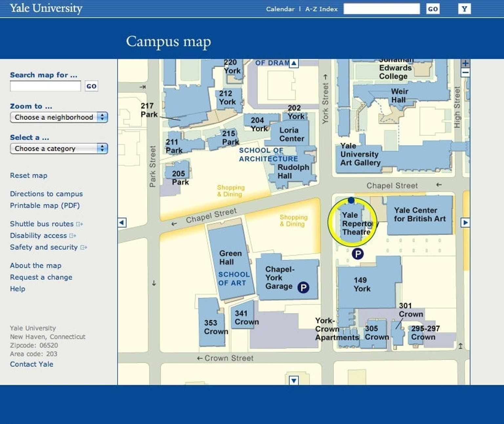Open the Choose a neighborhood dropdown
Screen dimensions: 504x424
(x=59, y=117)
